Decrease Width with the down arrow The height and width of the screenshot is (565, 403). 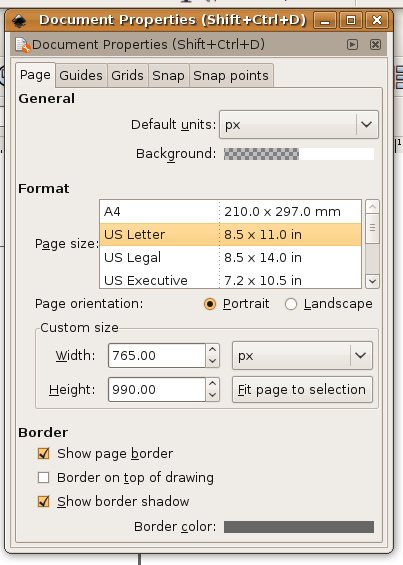(213, 361)
